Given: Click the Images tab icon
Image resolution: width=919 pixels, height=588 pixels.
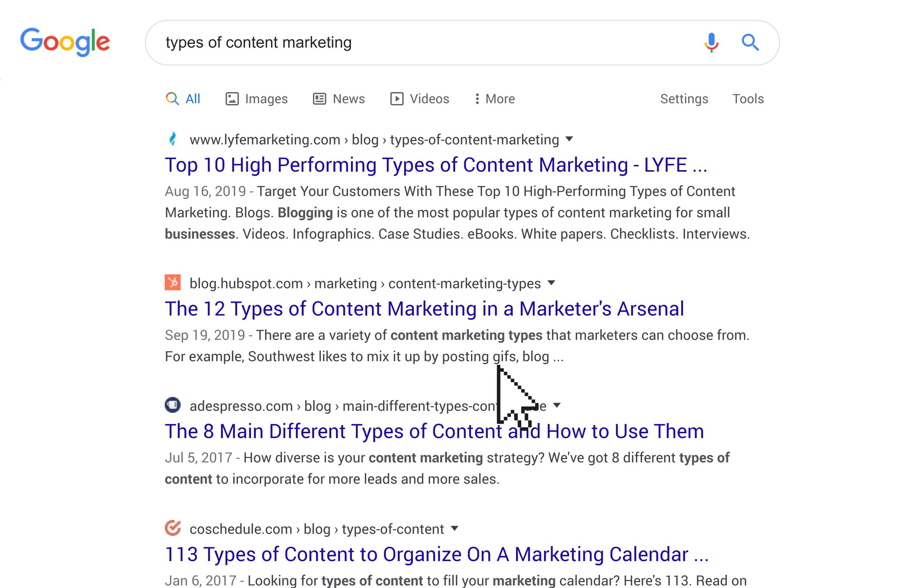Looking at the screenshot, I should tap(234, 99).
